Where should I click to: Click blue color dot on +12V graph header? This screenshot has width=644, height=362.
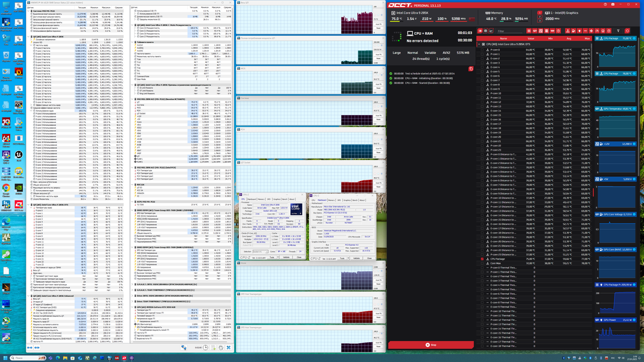(634, 144)
